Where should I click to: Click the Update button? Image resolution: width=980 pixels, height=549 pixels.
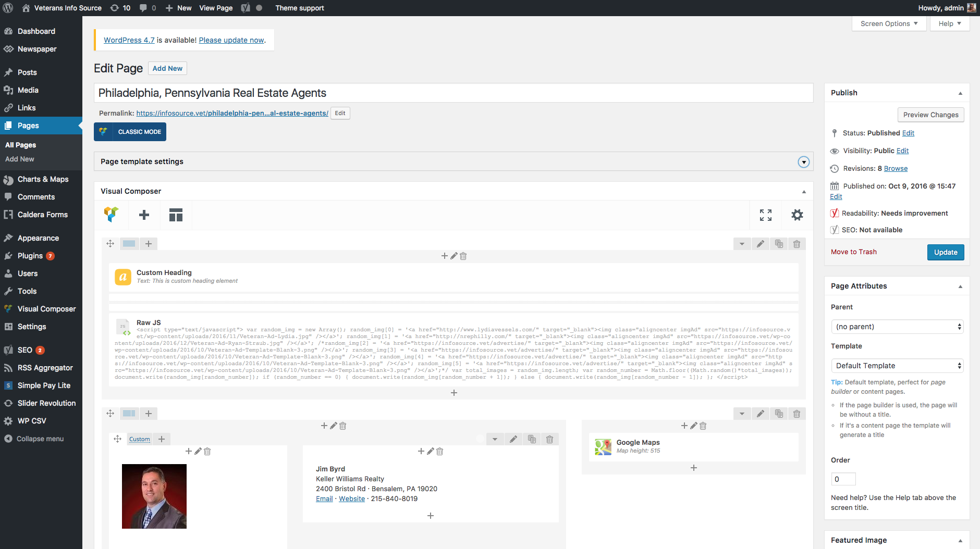pos(946,252)
